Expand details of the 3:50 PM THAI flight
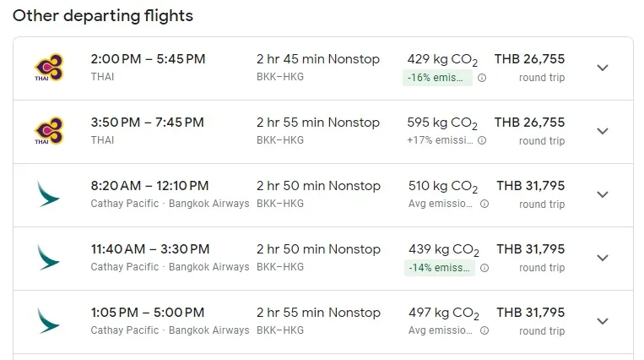Screen dimensions: 644x360 603,131
